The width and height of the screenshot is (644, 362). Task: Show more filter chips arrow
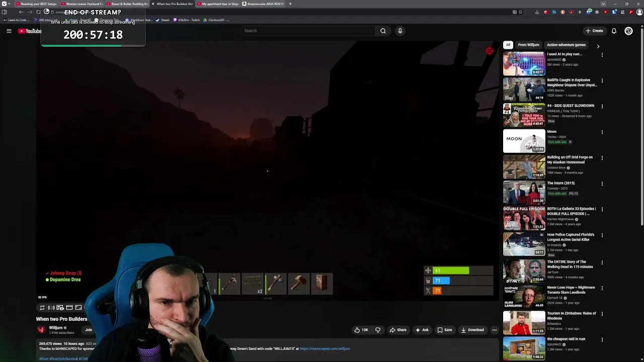[x=598, y=46]
